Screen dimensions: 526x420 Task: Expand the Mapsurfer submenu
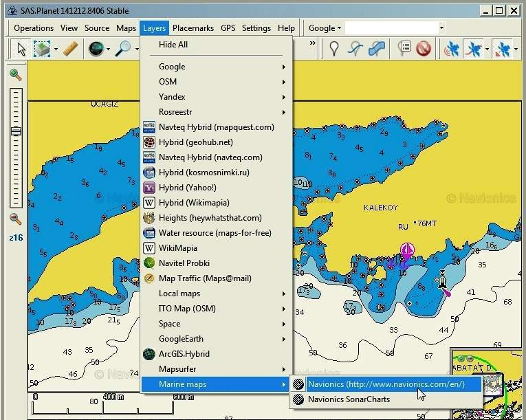pyautogui.click(x=217, y=369)
